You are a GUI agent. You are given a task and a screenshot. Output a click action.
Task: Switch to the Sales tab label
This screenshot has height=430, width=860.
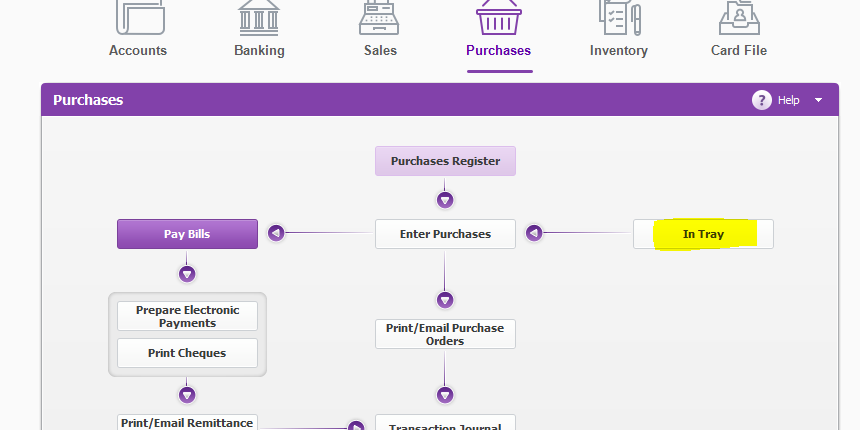[380, 50]
